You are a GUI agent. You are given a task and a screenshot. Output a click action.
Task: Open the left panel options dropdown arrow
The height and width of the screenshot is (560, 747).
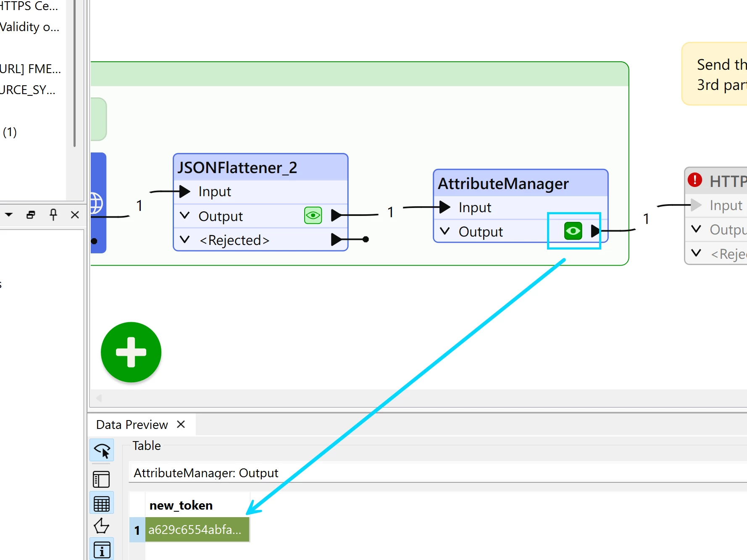(x=9, y=215)
